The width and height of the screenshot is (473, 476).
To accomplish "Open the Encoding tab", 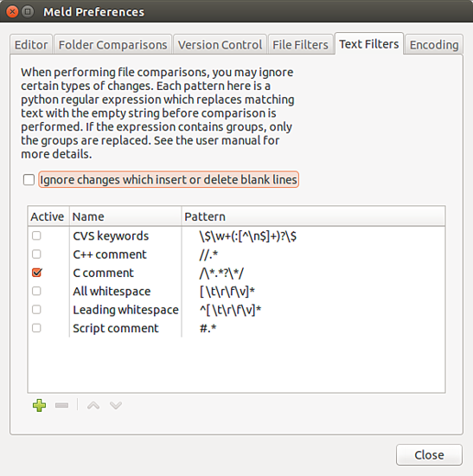I will (x=434, y=45).
